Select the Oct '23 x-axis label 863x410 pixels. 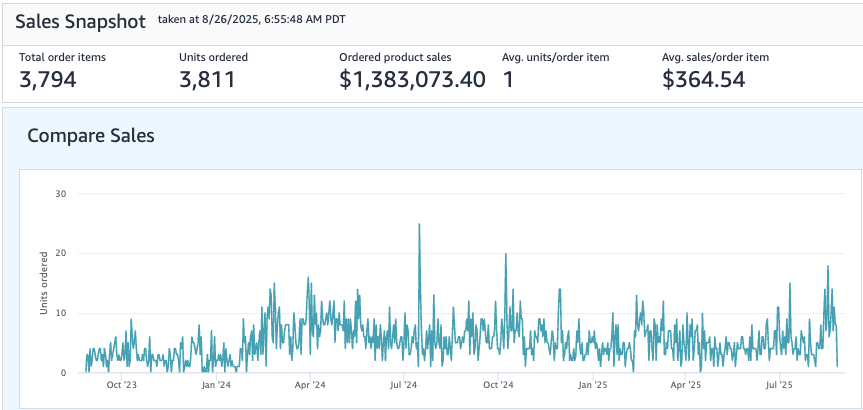[121, 384]
